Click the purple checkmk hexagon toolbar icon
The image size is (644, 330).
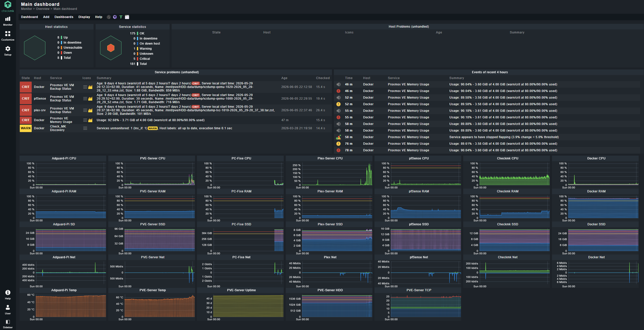point(115,17)
